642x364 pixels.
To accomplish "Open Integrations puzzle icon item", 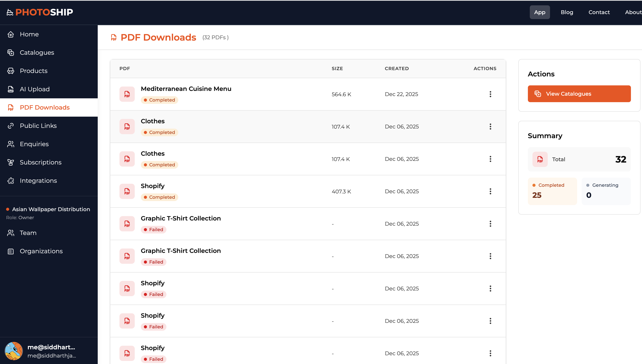I will pyautogui.click(x=10, y=180).
